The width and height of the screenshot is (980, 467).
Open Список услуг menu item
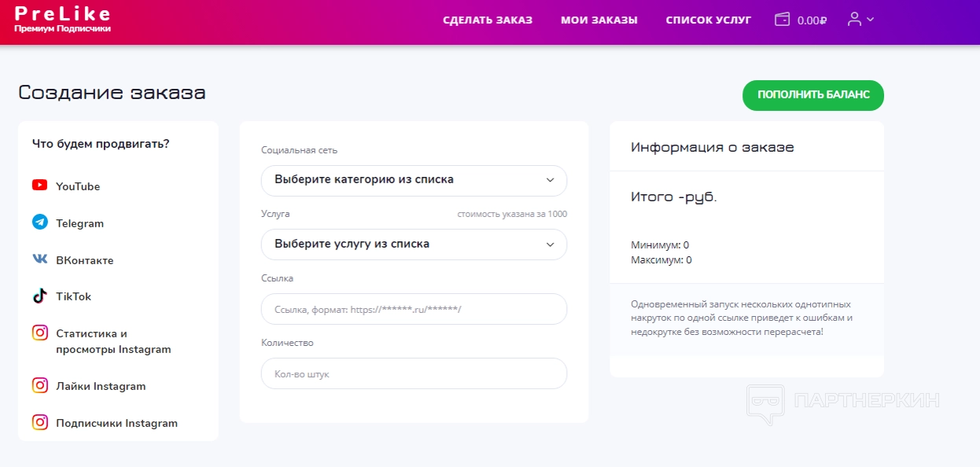[709, 20]
